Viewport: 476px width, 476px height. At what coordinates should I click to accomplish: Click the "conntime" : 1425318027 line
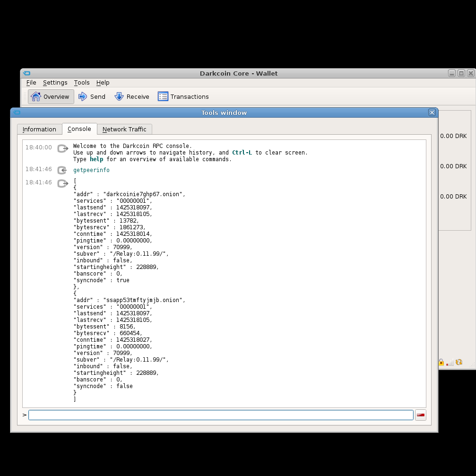tap(113, 340)
